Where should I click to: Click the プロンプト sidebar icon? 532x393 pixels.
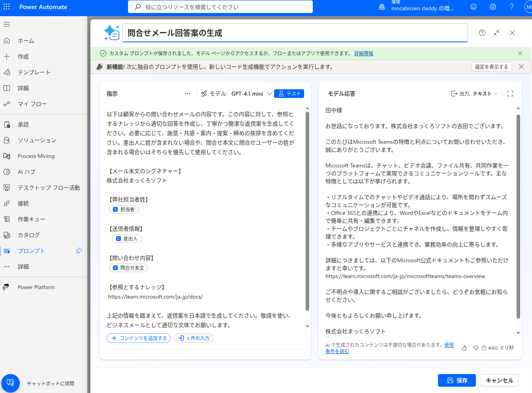coord(7,251)
